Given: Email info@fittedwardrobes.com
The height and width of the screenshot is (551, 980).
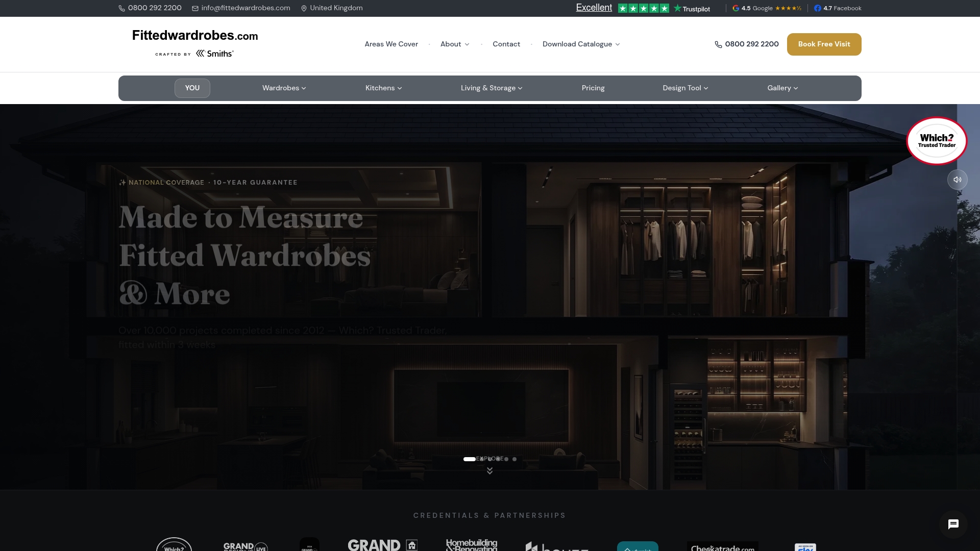Looking at the screenshot, I should click(x=246, y=8).
